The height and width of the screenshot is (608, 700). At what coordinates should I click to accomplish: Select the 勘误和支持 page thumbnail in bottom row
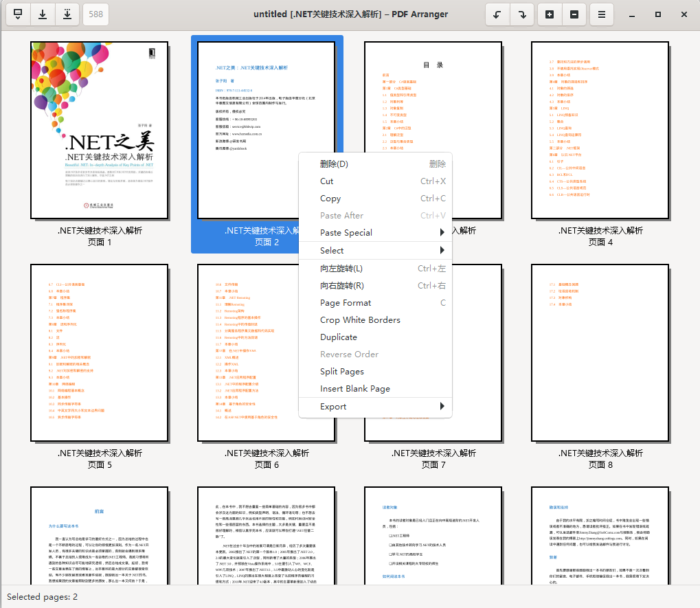coord(600,536)
